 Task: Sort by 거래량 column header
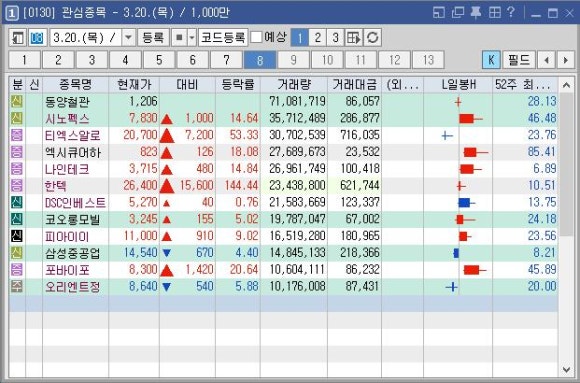(294, 85)
